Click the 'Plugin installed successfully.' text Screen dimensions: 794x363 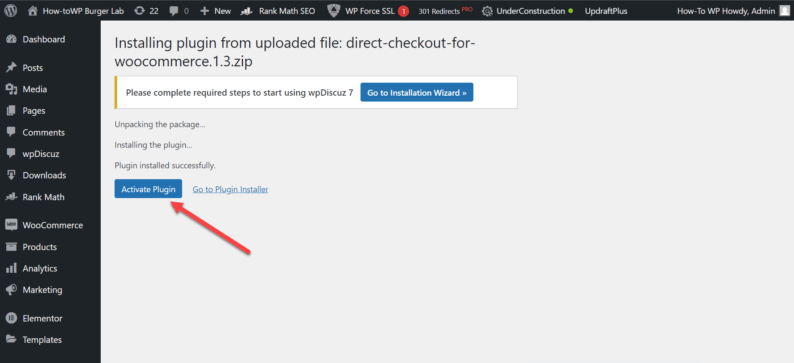click(x=165, y=166)
